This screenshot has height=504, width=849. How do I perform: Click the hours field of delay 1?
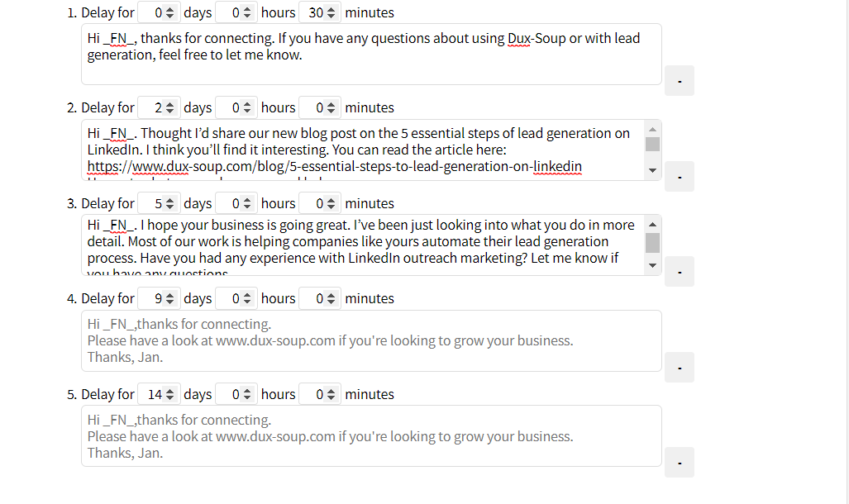(236, 12)
